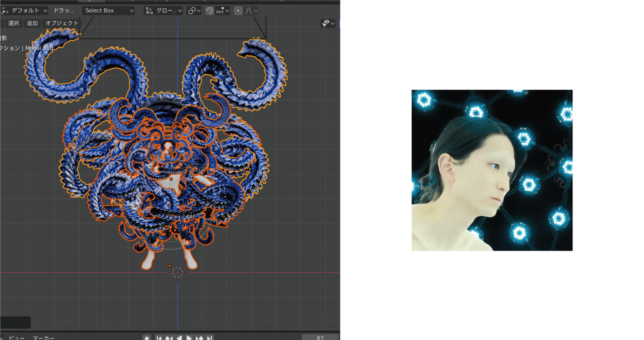Toggle the snap magnet icon

pos(210,11)
